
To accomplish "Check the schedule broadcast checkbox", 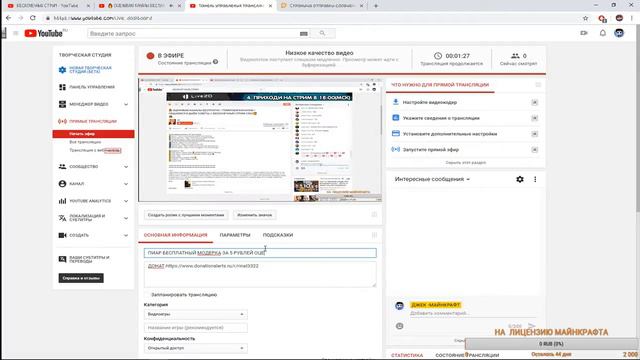I will tap(147, 295).
